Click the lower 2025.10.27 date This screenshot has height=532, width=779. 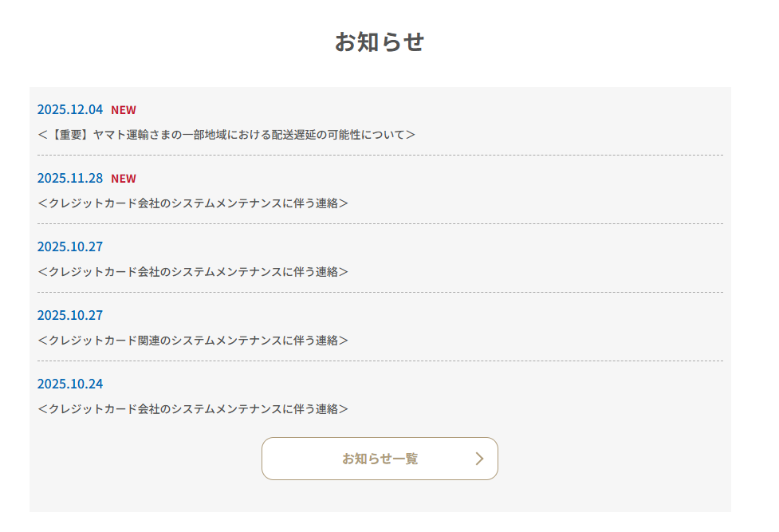coord(70,315)
